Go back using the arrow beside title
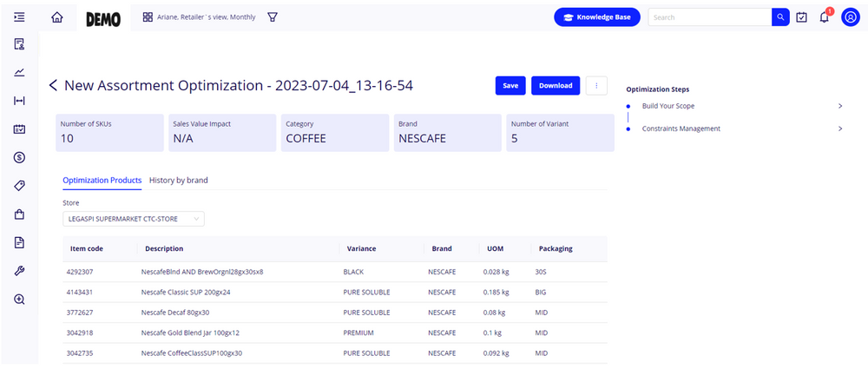Image resolution: width=868 pixels, height=369 pixels. (x=53, y=85)
